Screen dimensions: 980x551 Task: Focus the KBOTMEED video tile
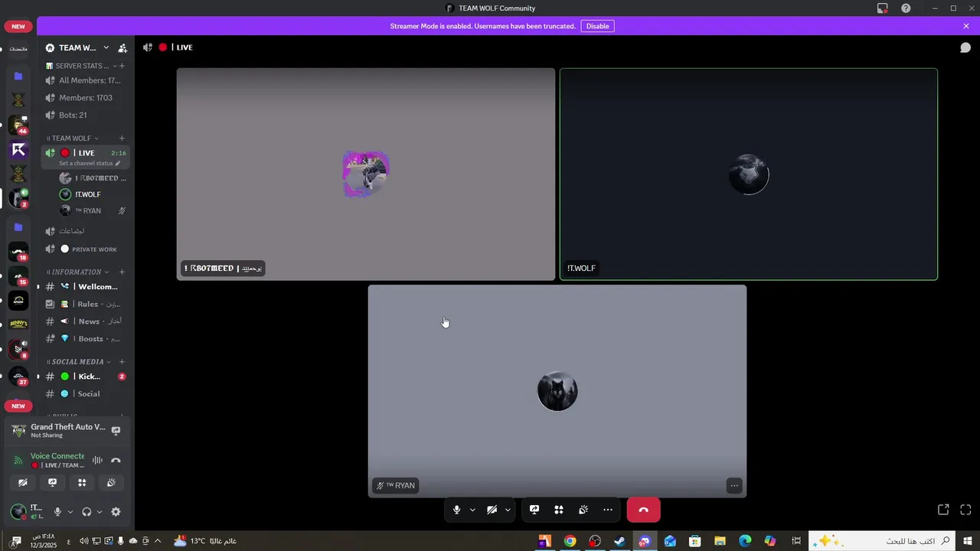(x=366, y=174)
